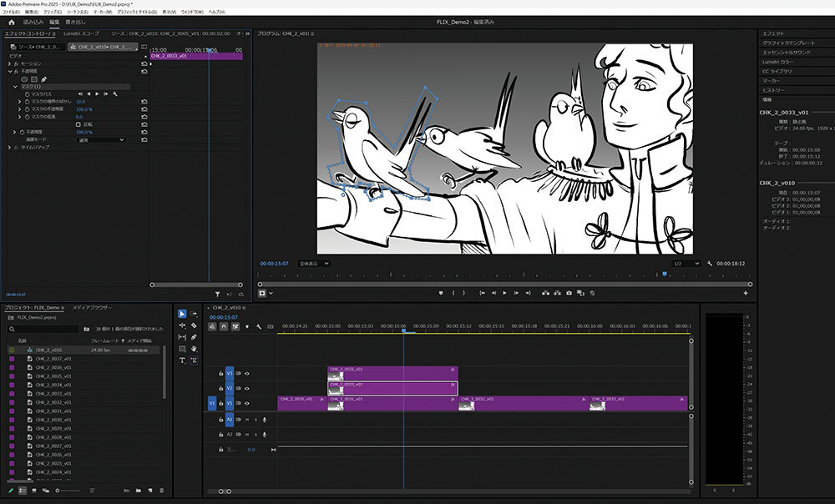Screen dimensions: 835x504
Task: Select the Selection tool arrow
Action: (x=182, y=314)
